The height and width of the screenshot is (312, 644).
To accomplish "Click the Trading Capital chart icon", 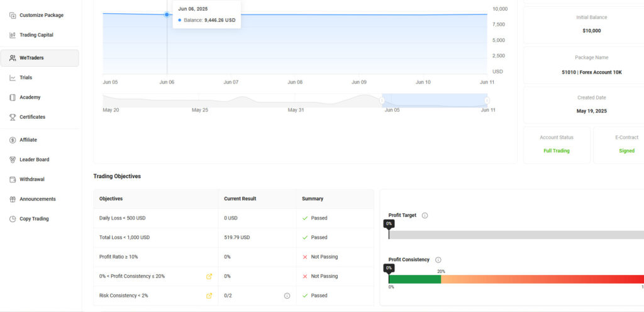I will pos(13,35).
